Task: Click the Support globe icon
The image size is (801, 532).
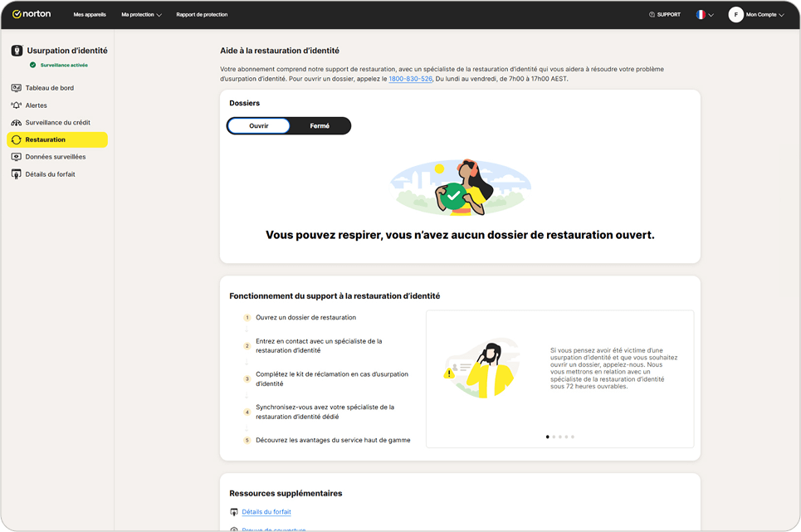Action: (x=652, y=14)
